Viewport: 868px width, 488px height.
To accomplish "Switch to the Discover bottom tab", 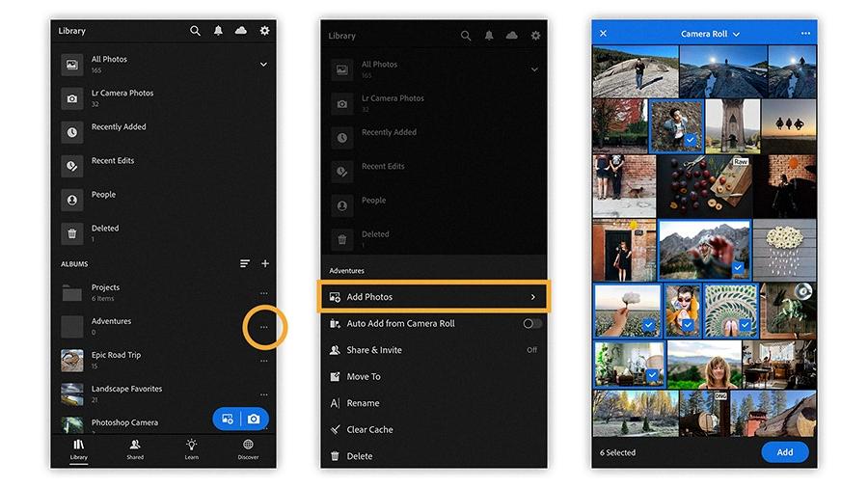I will pos(248,449).
